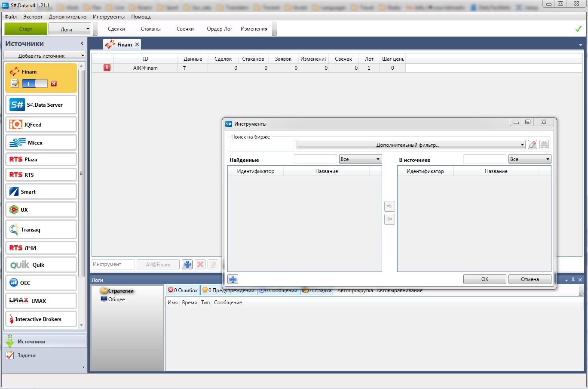Click the Поиск на бирже search field
This screenshot has width=588, height=389.
click(x=262, y=145)
